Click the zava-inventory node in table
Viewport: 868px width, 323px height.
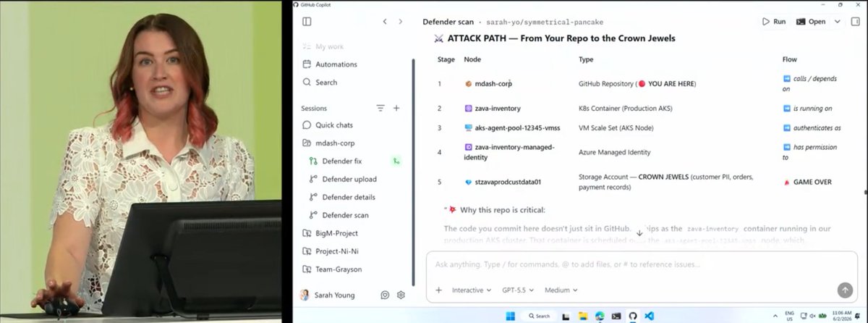[x=493, y=108]
